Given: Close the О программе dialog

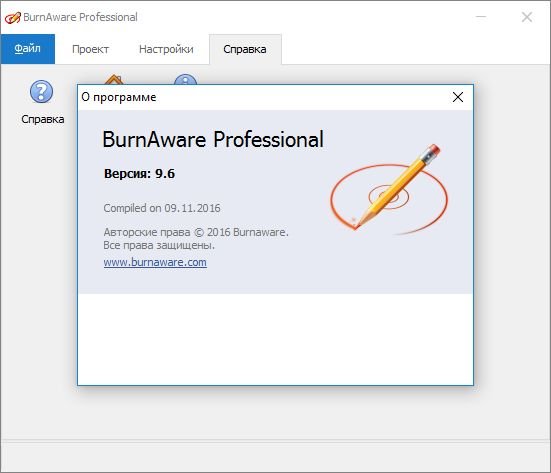Looking at the screenshot, I should [x=458, y=97].
